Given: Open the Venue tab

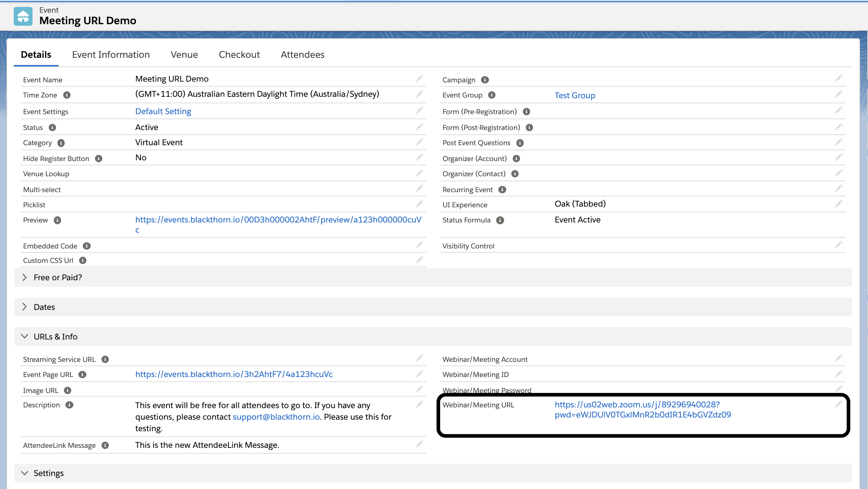Looking at the screenshot, I should click(184, 55).
